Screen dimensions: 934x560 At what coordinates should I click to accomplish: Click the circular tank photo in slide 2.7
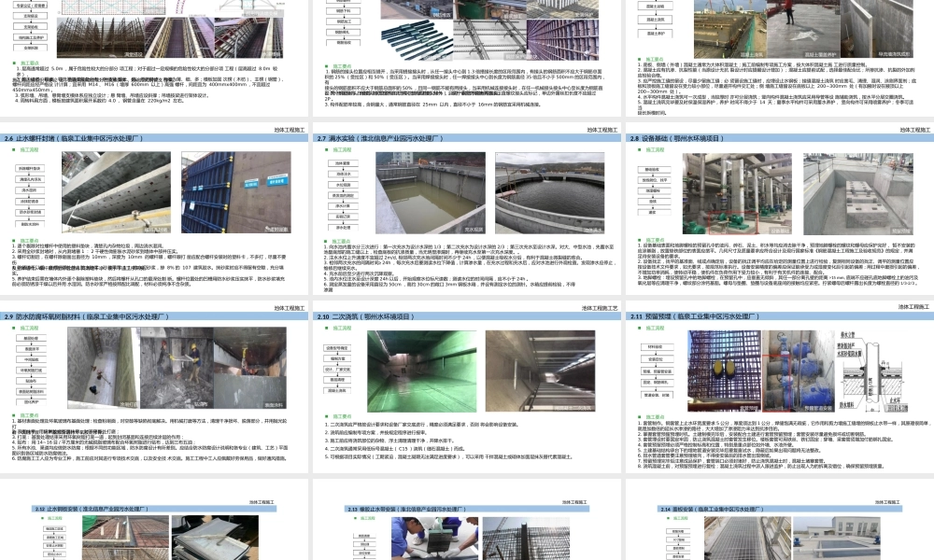tap(550, 193)
